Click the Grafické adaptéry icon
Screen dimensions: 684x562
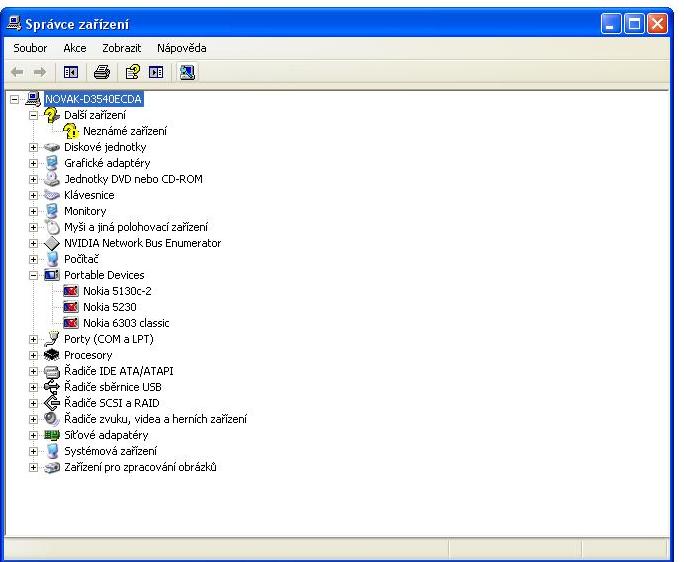click(x=52, y=163)
